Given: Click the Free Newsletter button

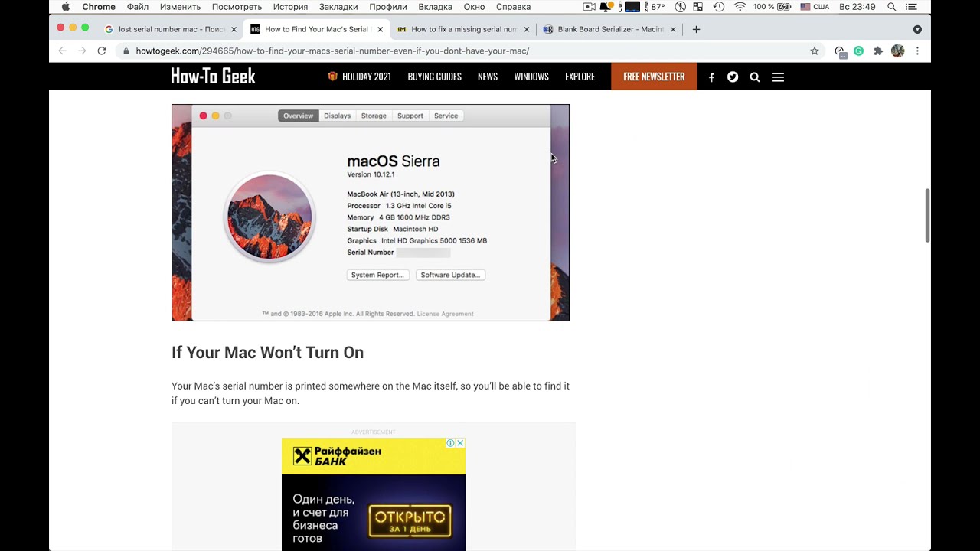Looking at the screenshot, I should click(x=654, y=77).
